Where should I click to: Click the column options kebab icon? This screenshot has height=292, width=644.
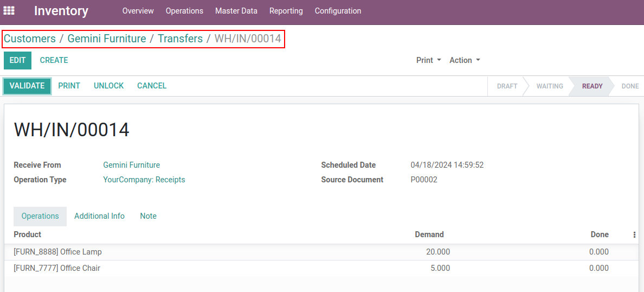634,235
